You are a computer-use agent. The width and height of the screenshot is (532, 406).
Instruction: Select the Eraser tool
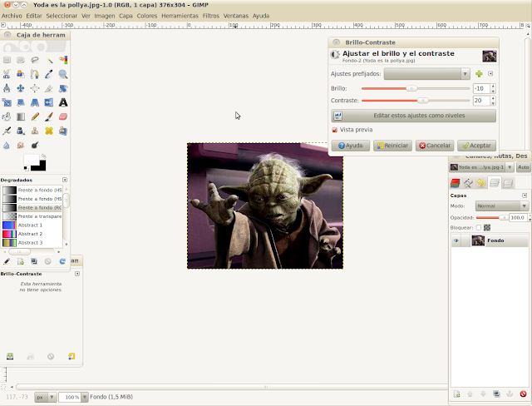(63, 116)
